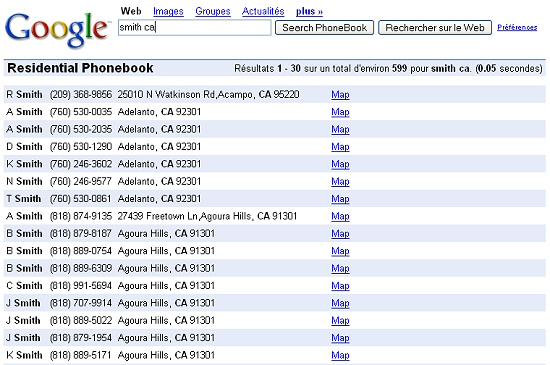The image size is (550, 365).
Task: Click the name N Smith
Action: [24, 181]
